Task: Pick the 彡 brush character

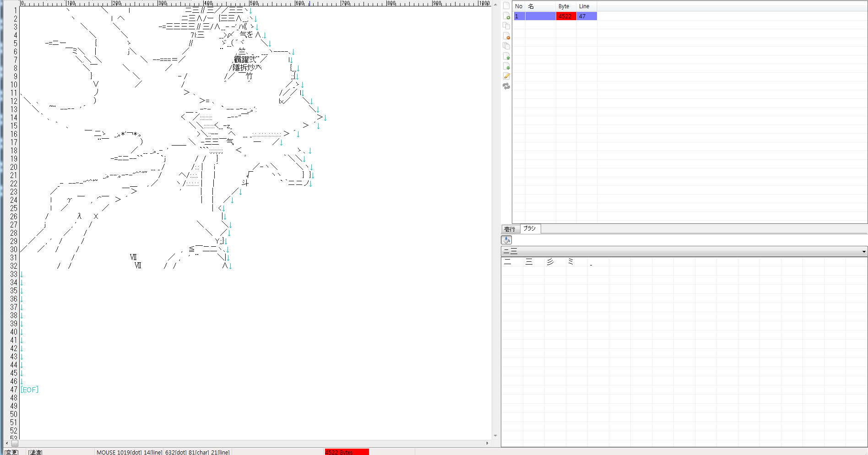Action: point(550,262)
